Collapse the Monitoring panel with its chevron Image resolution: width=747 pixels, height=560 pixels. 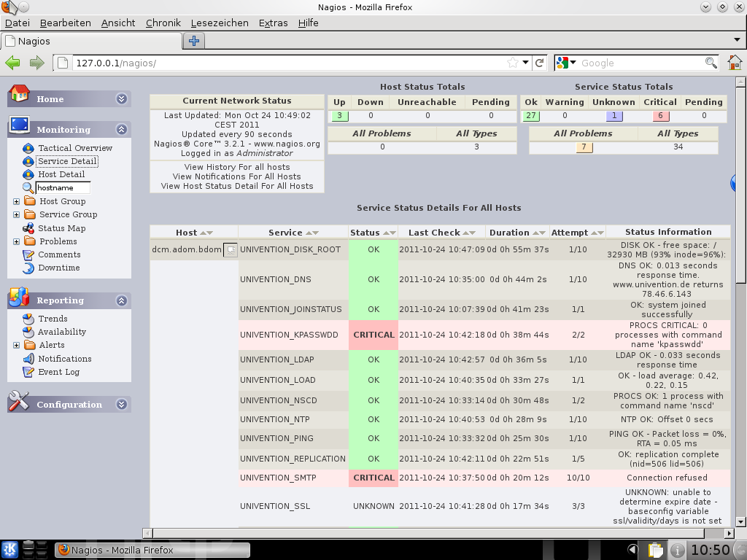tap(121, 130)
